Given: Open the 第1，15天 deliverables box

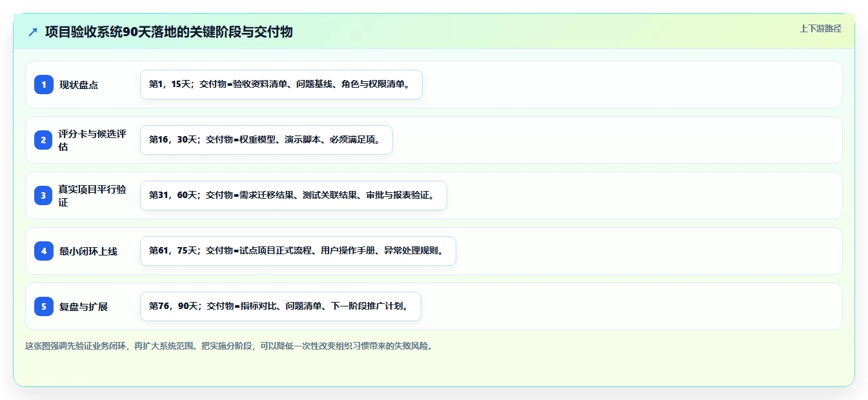Looking at the screenshot, I should pyautogui.click(x=281, y=85).
